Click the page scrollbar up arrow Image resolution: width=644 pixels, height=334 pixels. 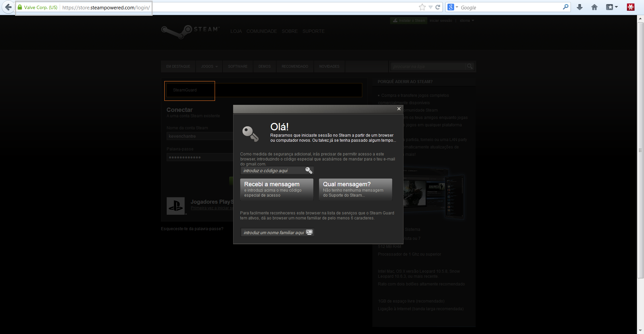tap(640, 18)
